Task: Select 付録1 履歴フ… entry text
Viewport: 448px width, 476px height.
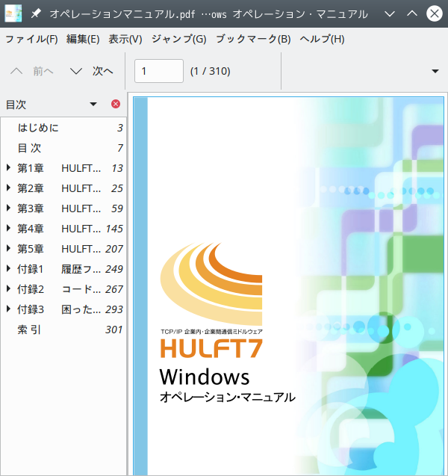Action: (x=59, y=269)
